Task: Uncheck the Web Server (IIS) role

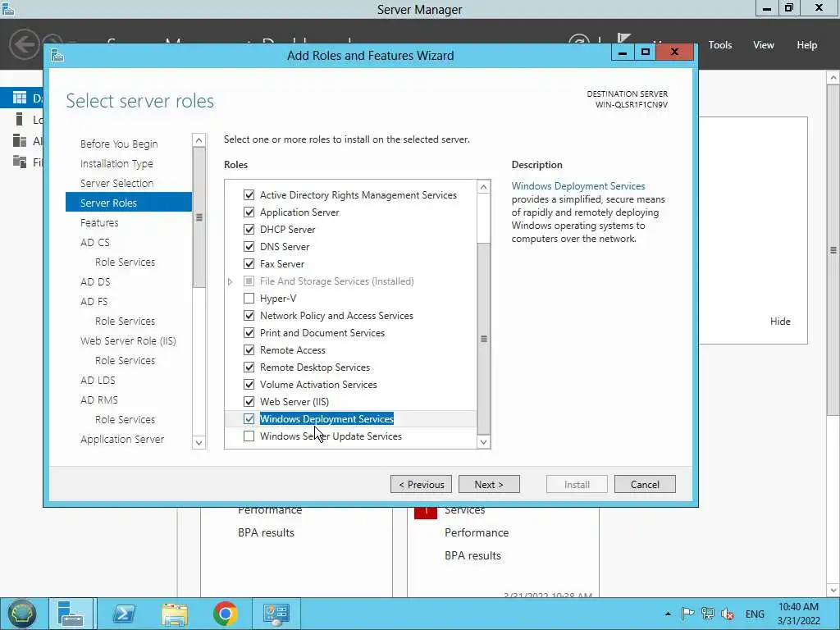Action: tap(249, 401)
